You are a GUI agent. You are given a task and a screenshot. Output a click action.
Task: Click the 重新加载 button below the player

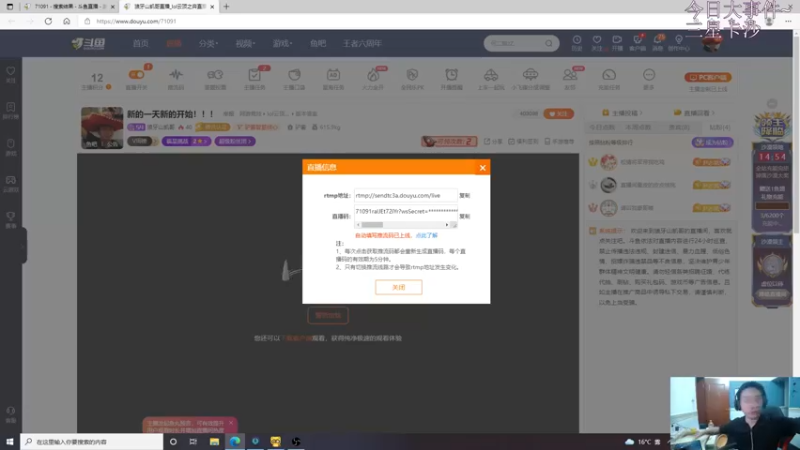(328, 315)
